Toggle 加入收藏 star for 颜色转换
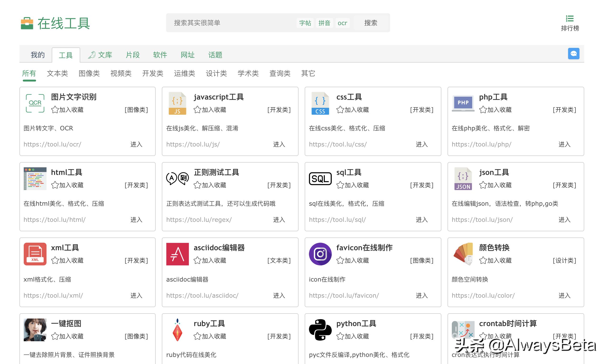This screenshot has width=607, height=364. pyautogui.click(x=483, y=260)
